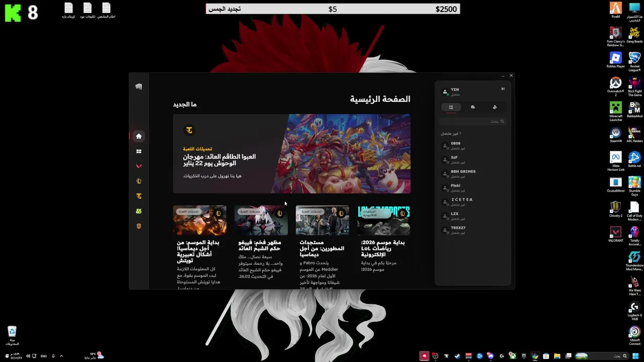Open SteamVR desktop shortcut
This screenshot has height=362, width=644.
(616, 135)
